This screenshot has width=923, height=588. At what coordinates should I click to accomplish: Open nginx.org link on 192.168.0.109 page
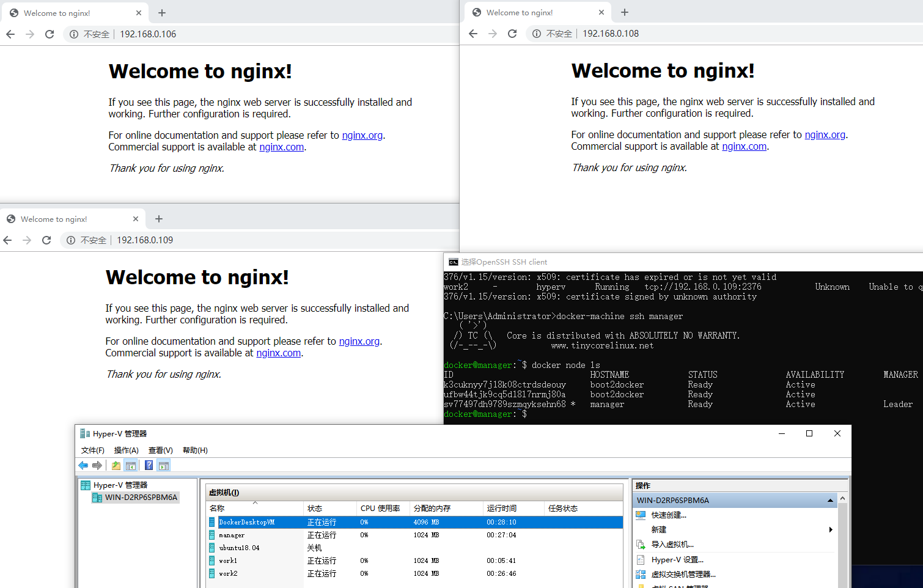pyautogui.click(x=359, y=341)
